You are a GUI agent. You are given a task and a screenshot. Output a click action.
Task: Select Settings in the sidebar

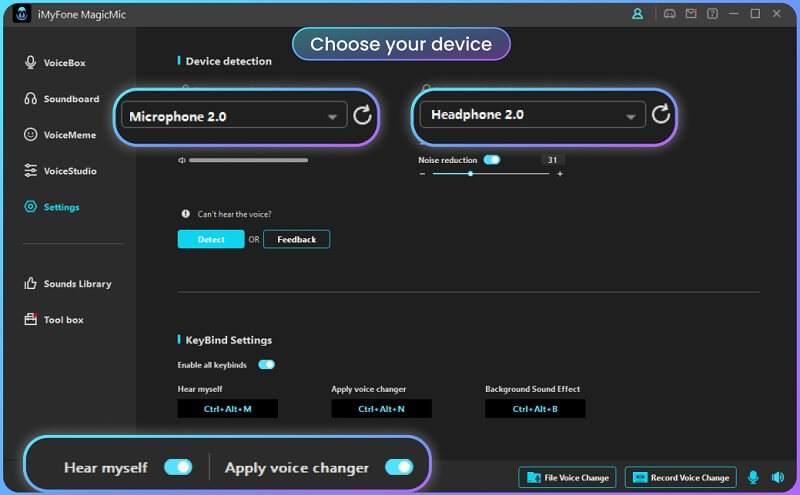click(x=52, y=207)
